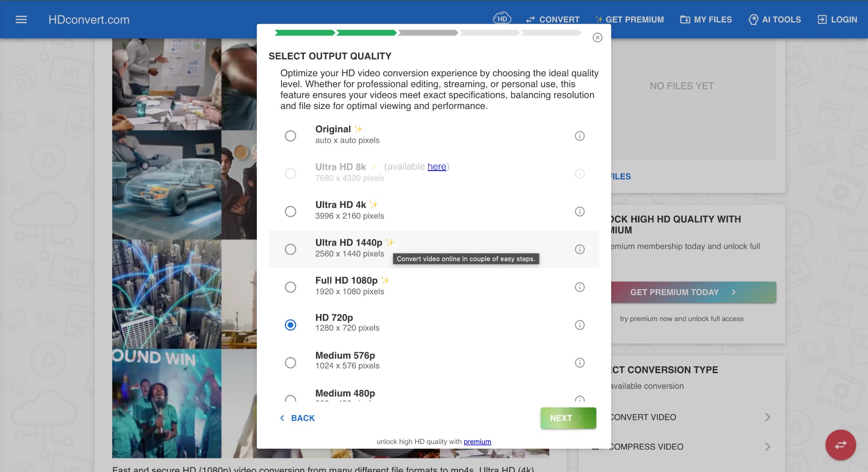Select the Original quality radio button
868x472 pixels.
coord(290,136)
